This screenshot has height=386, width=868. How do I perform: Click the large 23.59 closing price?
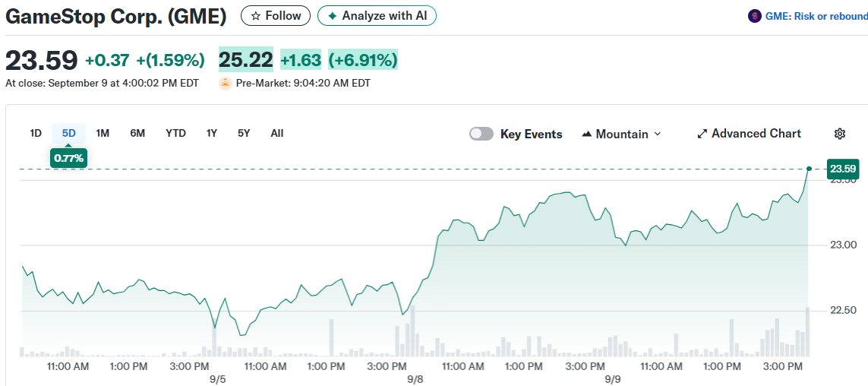(42, 60)
